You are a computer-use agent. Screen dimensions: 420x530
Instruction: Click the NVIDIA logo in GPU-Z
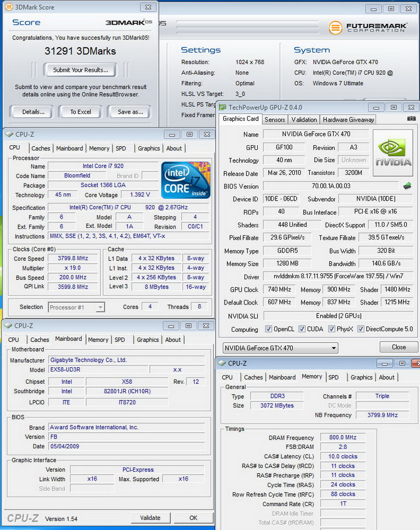(393, 153)
